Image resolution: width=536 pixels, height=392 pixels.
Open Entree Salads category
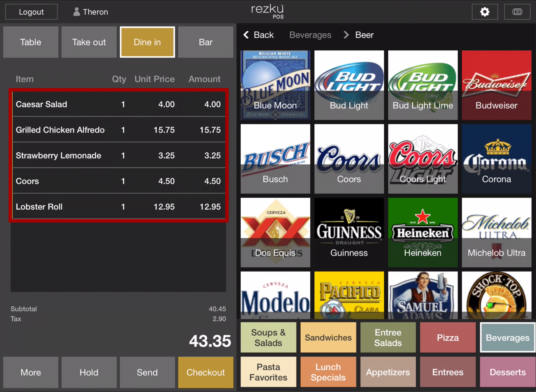click(x=388, y=337)
